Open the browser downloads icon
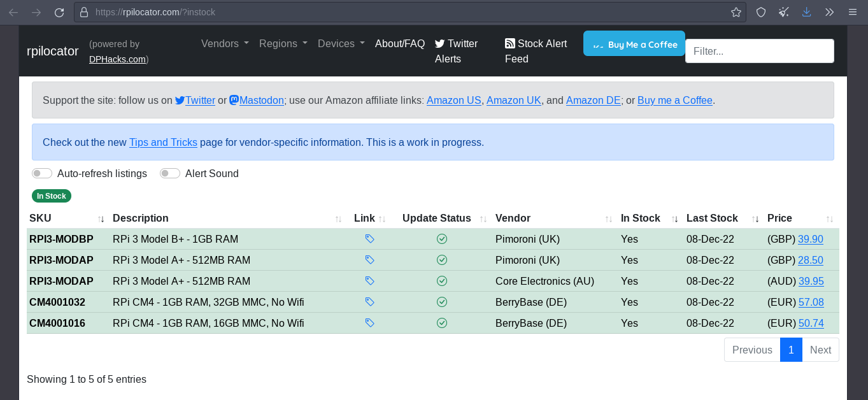The image size is (868, 400). pyautogui.click(x=806, y=12)
